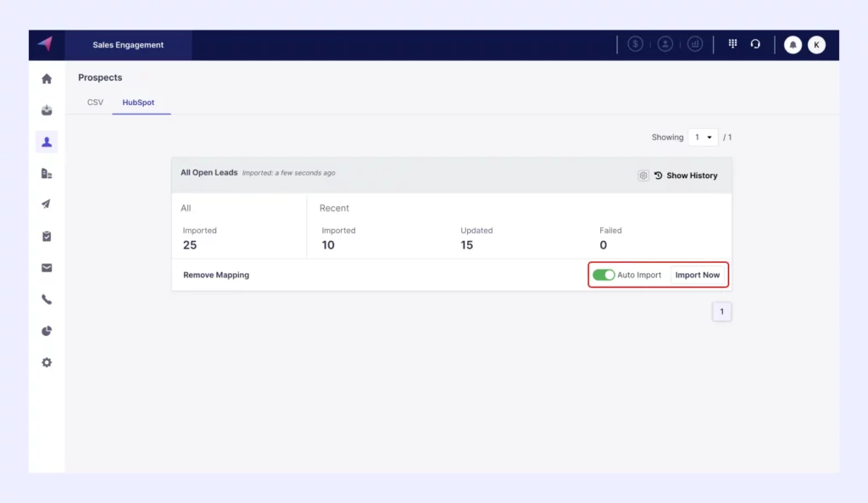This screenshot has width=868, height=503.
Task: Disable the Auto Import toggle
Action: (x=604, y=275)
